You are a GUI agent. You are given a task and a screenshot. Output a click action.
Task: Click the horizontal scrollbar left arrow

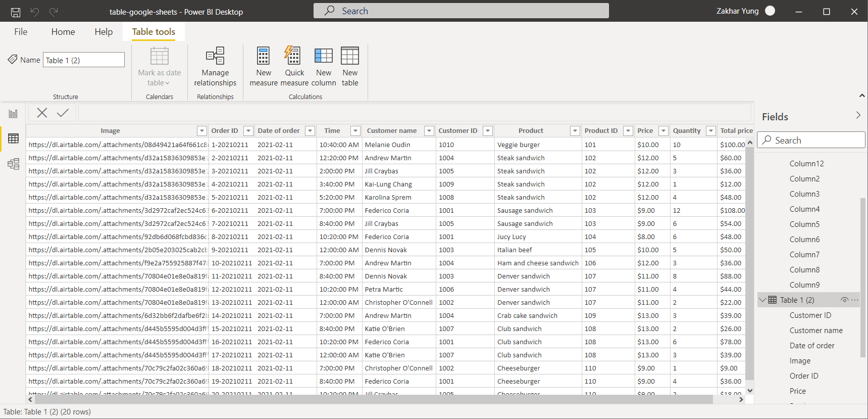click(x=30, y=399)
